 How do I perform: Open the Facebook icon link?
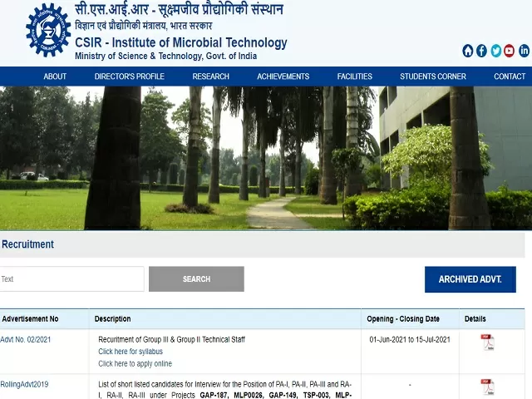pyautogui.click(x=481, y=51)
